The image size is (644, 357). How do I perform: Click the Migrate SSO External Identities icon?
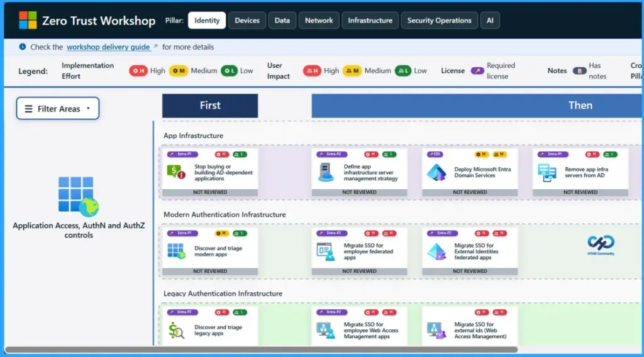[x=436, y=251]
